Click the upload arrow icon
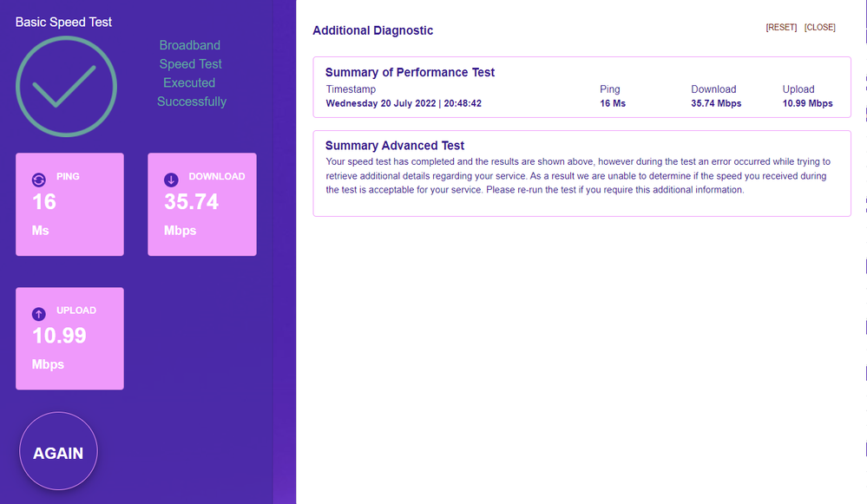 (x=38, y=314)
